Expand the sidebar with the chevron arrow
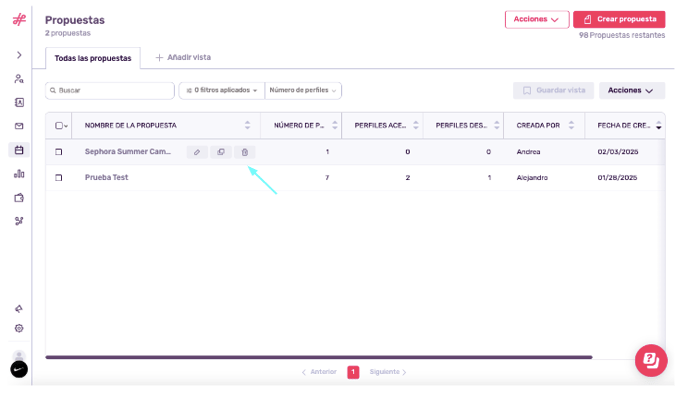 tap(19, 55)
